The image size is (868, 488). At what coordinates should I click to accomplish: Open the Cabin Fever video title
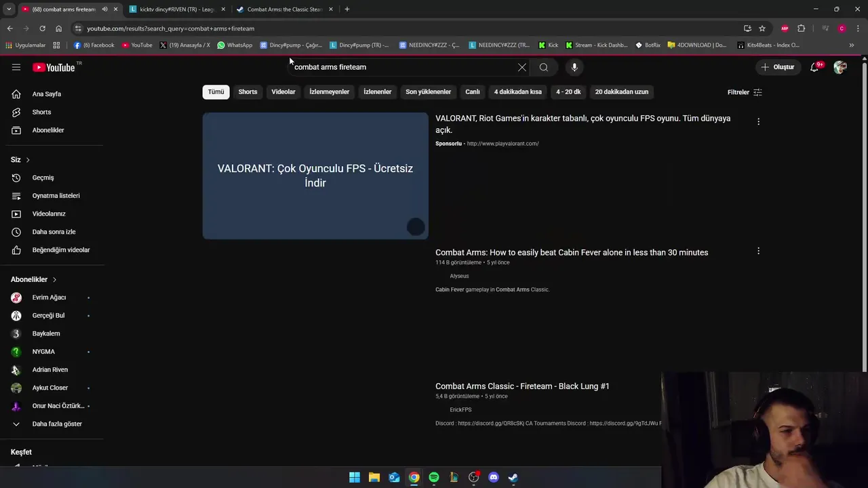(572, 252)
